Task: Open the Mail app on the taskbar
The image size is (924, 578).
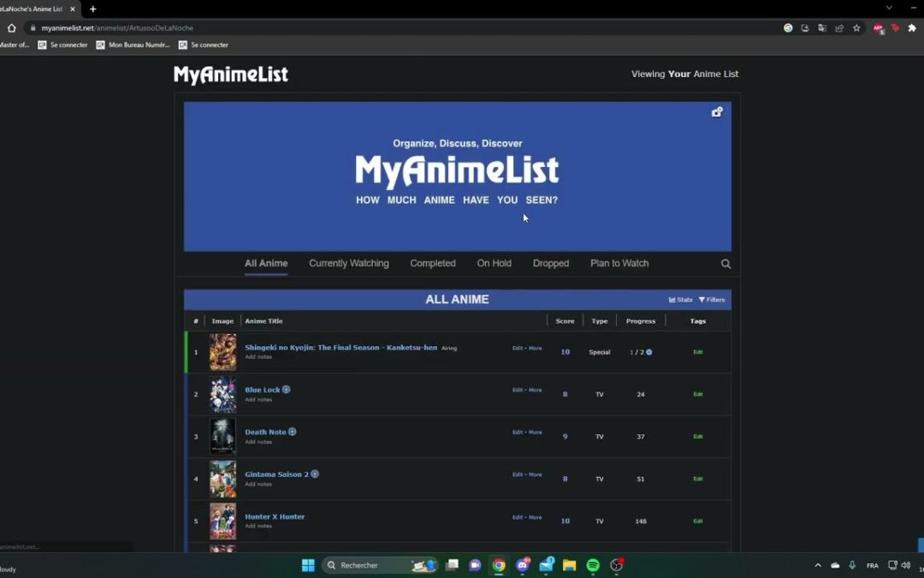Action: (x=546, y=565)
